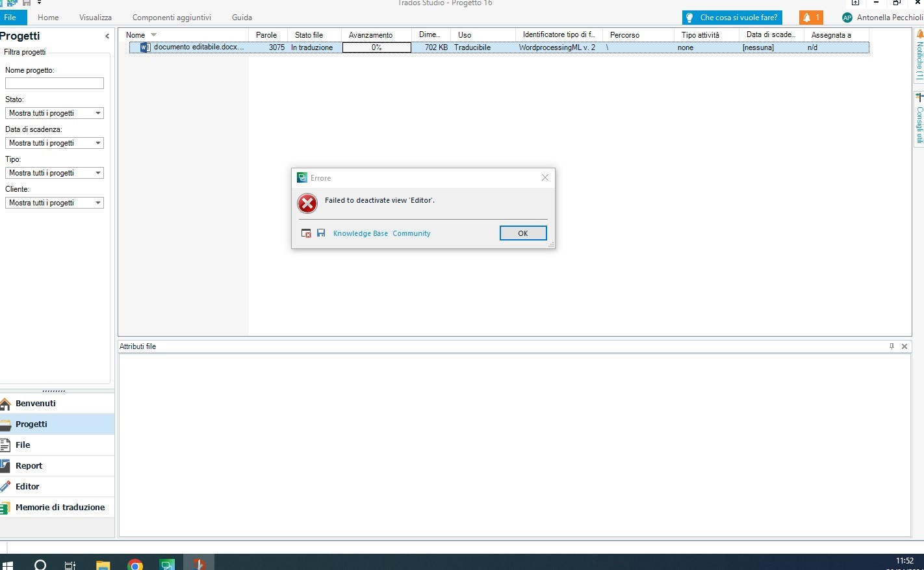924x570 pixels.
Task: Click the Windows search circle icon
Action: [x=40, y=564]
